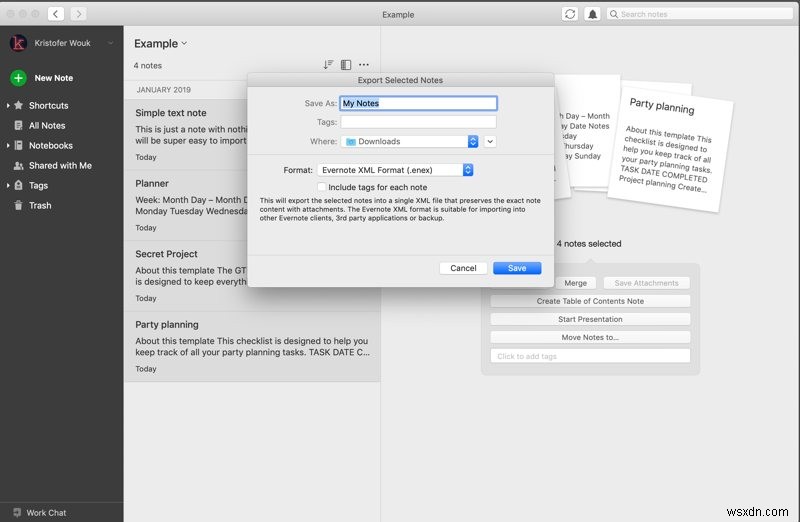Image resolution: width=800 pixels, height=522 pixels.
Task: Expand the Shortcuts section arrow
Action: point(8,106)
